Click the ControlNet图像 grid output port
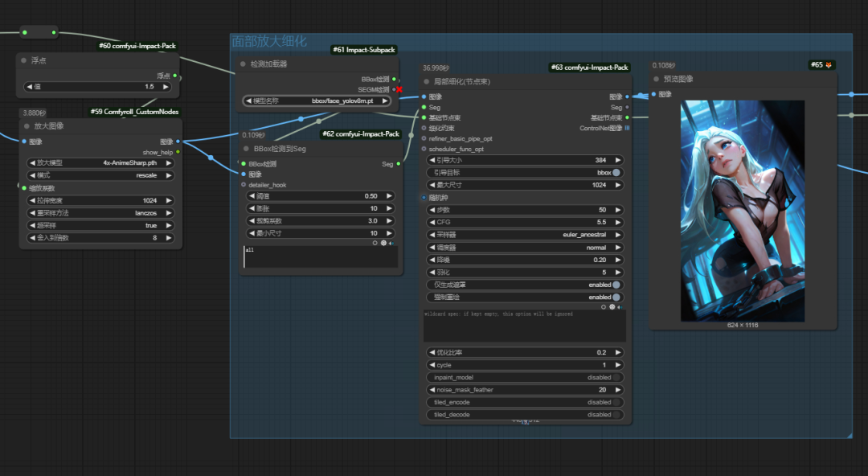The height and width of the screenshot is (476, 868). pyautogui.click(x=627, y=129)
